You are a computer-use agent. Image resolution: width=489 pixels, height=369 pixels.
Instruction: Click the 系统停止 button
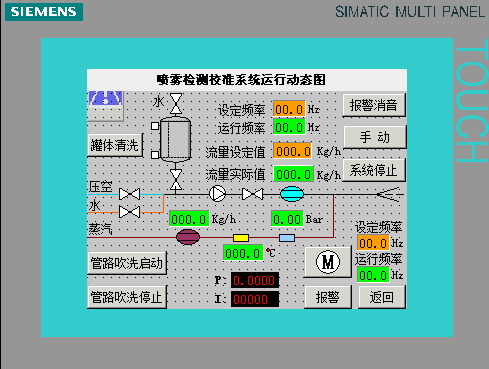[374, 170]
